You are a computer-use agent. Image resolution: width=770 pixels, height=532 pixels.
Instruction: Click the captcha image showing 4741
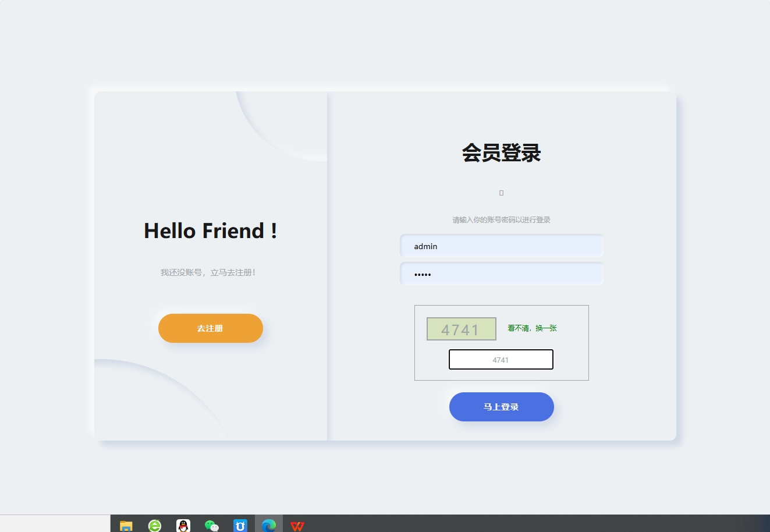pyautogui.click(x=461, y=328)
